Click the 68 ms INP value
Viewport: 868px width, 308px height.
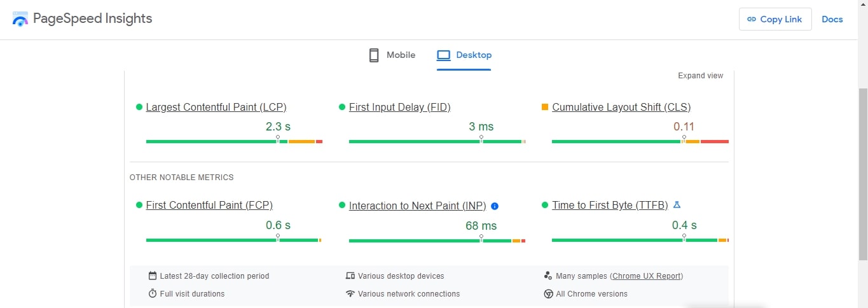481,226
